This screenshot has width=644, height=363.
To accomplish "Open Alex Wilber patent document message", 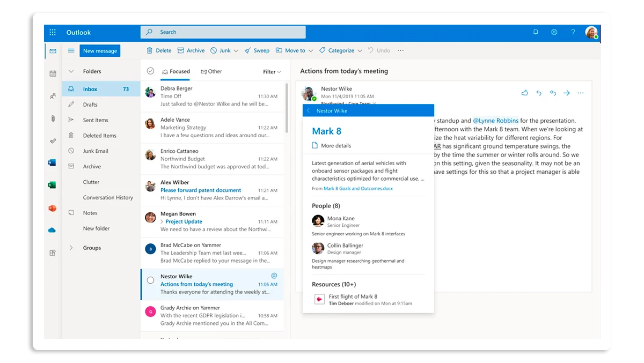I will [x=213, y=190].
